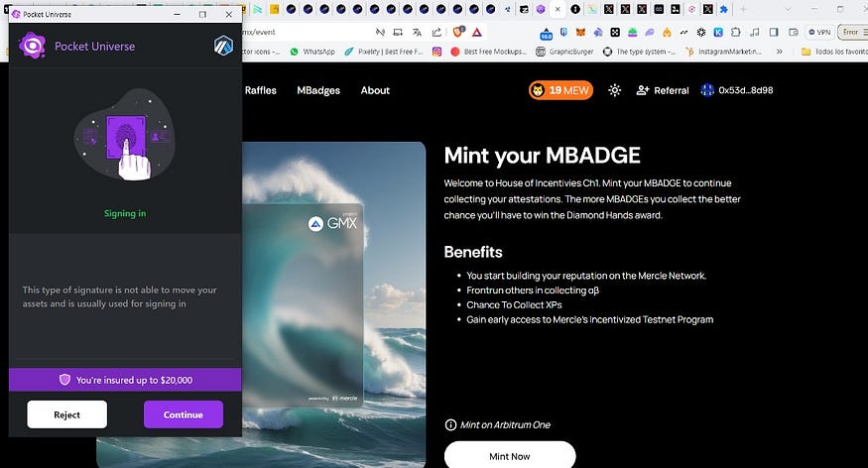Click the orange flame extension icon

tap(667, 33)
